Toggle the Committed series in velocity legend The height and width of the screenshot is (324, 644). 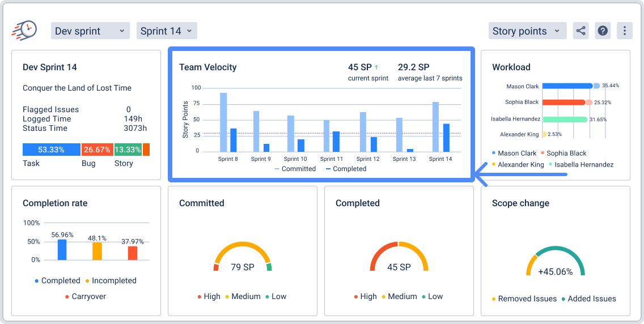(295, 169)
